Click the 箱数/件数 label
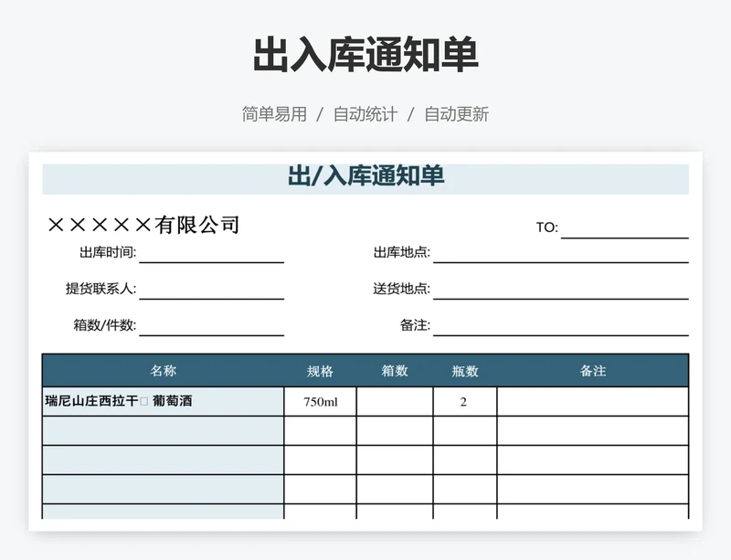 tap(104, 325)
